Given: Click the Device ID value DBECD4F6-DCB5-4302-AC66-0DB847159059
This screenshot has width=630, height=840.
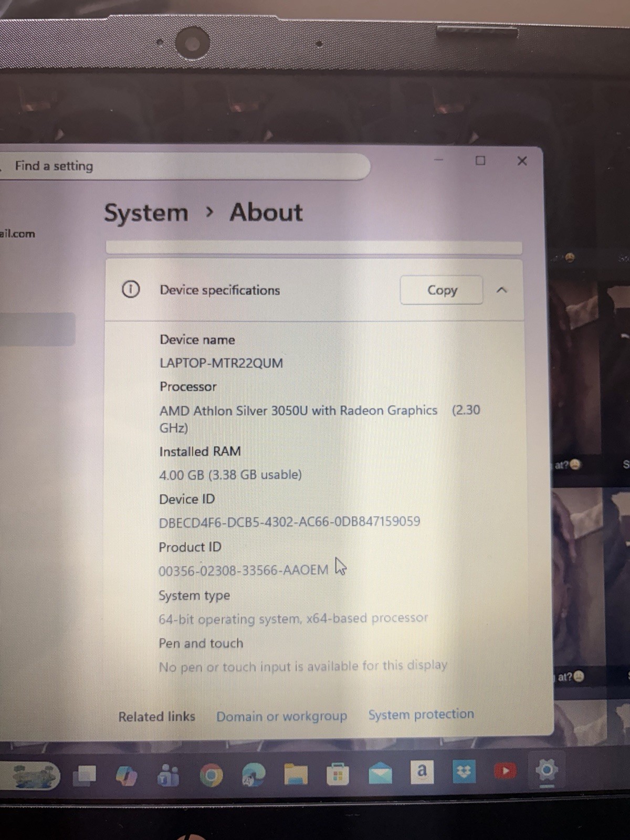Looking at the screenshot, I should [290, 521].
